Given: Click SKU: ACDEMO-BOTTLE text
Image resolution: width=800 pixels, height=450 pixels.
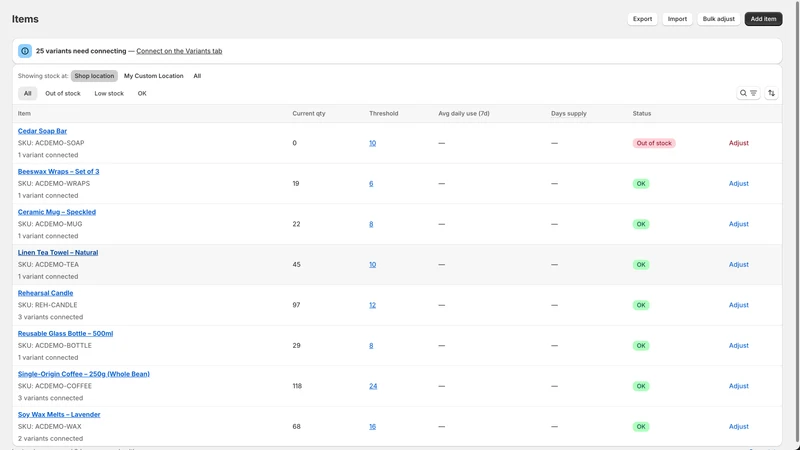Looking at the screenshot, I should (55, 345).
